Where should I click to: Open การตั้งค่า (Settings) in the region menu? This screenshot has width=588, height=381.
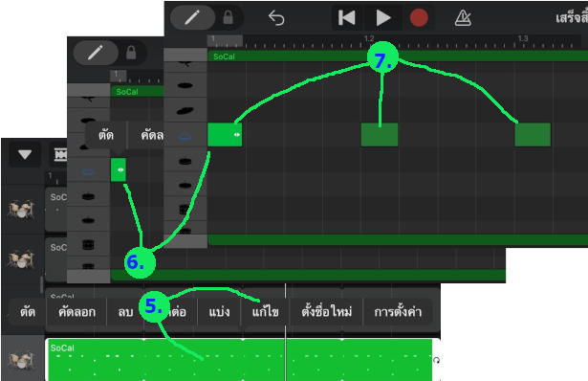pyautogui.click(x=398, y=311)
